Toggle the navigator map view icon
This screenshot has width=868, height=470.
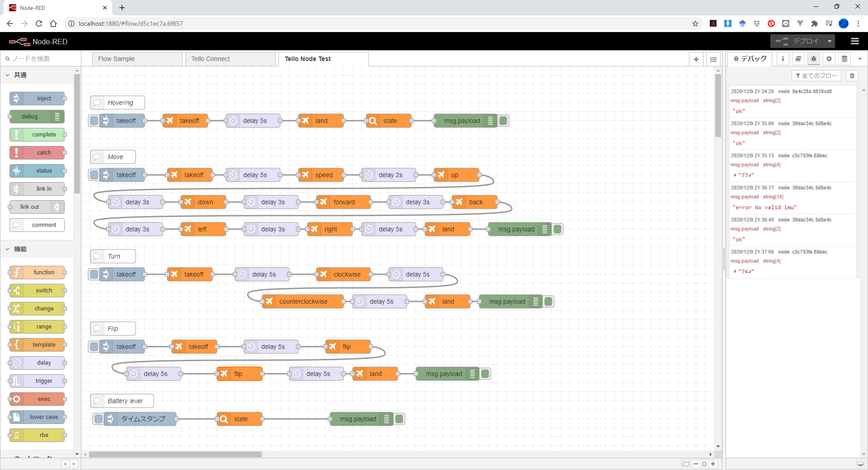686,464
